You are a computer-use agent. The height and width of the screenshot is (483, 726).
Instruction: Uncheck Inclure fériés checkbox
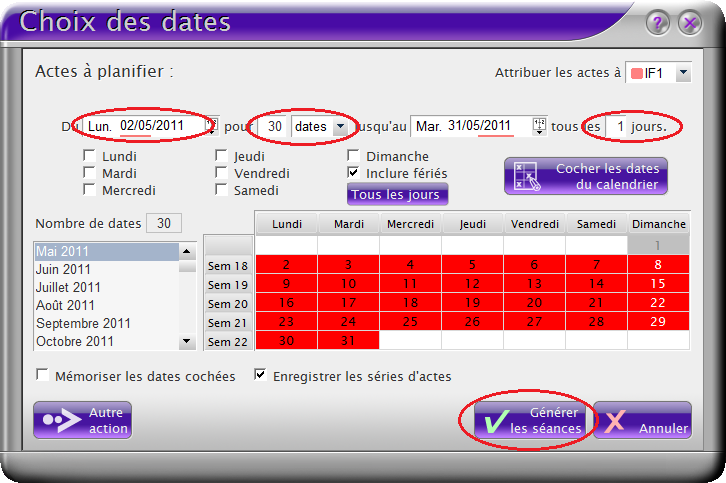[354, 173]
